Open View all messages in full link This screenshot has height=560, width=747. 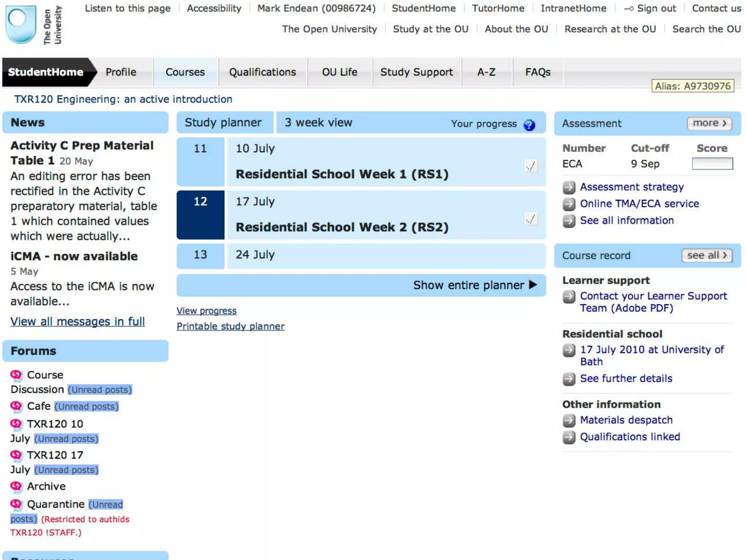(x=77, y=322)
